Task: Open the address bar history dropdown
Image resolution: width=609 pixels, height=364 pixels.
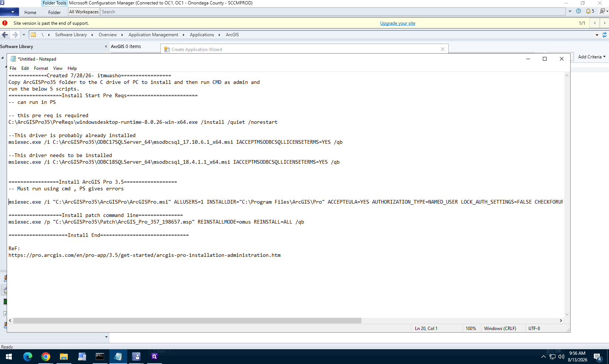Action: click(597, 35)
